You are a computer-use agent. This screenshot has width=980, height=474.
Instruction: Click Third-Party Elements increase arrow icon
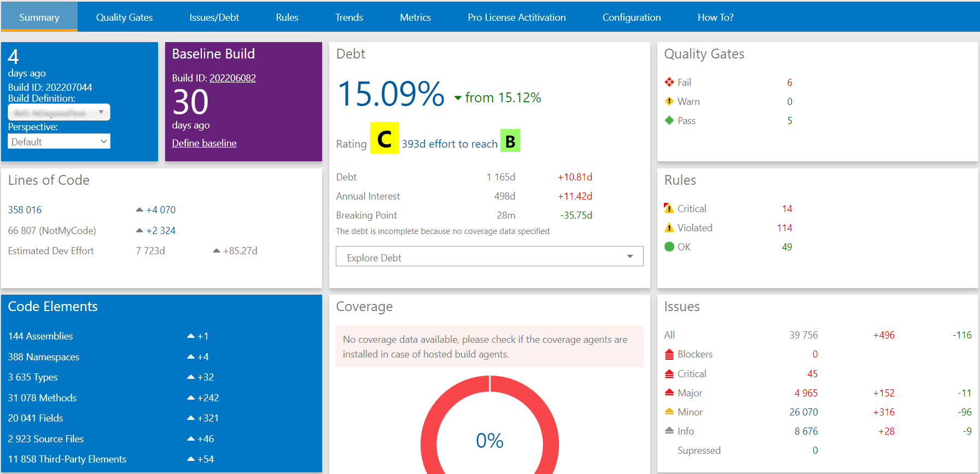[191, 459]
